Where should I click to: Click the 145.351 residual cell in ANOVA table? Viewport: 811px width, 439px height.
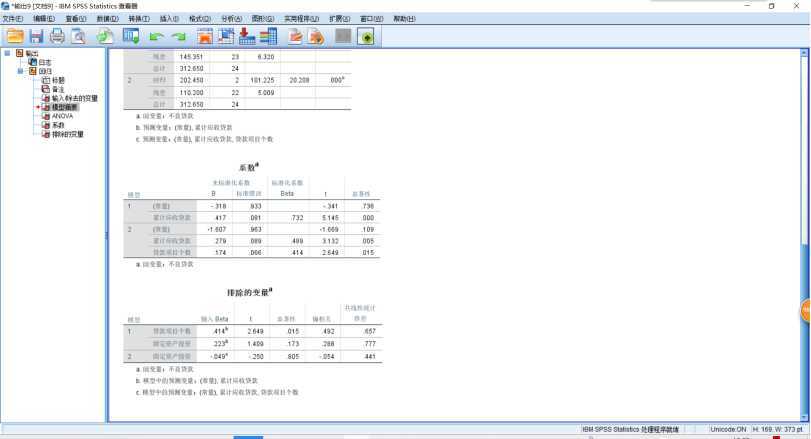[191, 57]
